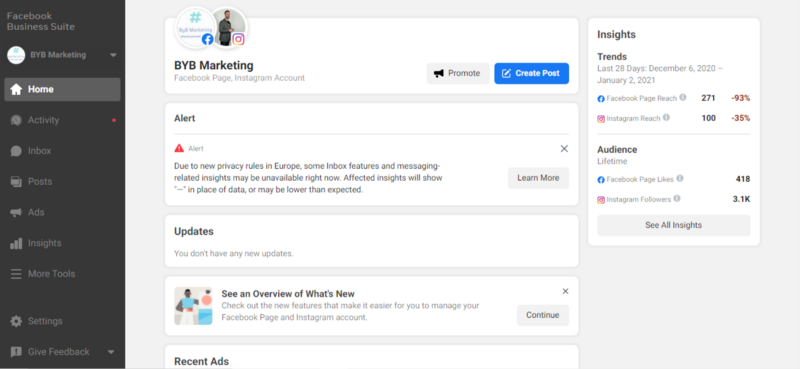The image size is (800, 369).
Task: Click the Facebook Business Suite logo text
Action: (41, 21)
